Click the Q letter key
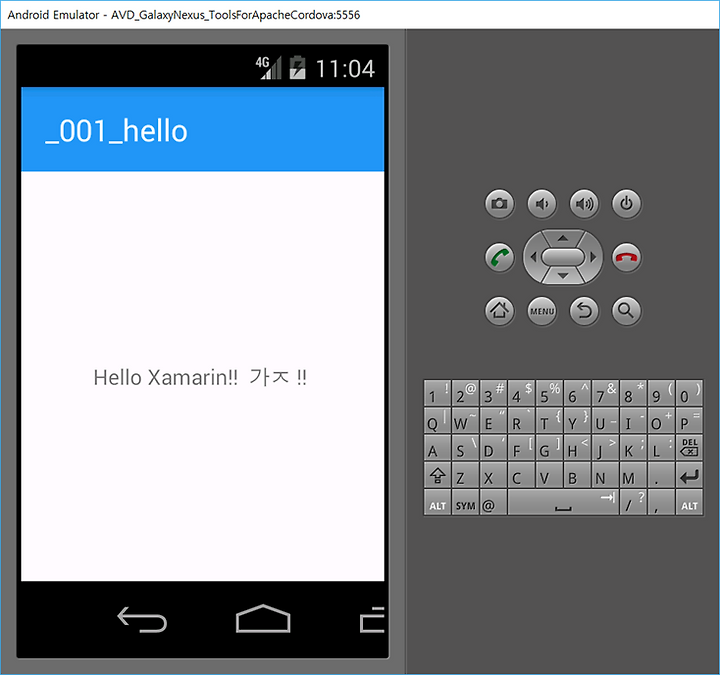 (438, 420)
